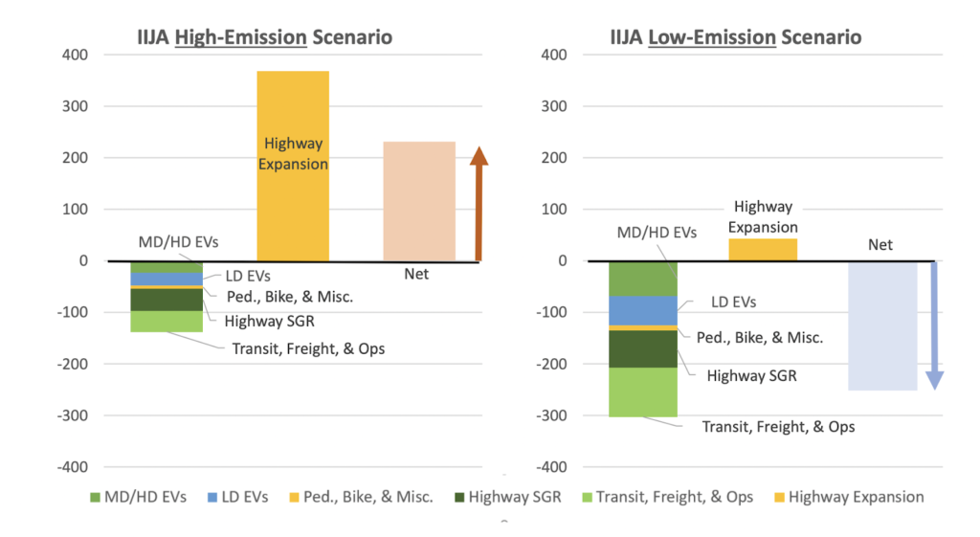The height and width of the screenshot is (537, 980).
Task: Click the 'Highway Expansion' legend text
Action: tap(857, 498)
